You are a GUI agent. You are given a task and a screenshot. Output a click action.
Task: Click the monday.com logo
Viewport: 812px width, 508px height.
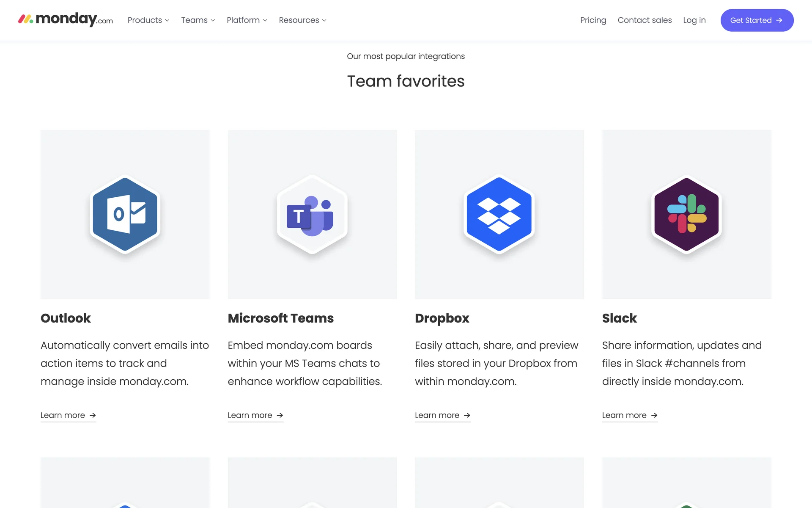click(66, 19)
